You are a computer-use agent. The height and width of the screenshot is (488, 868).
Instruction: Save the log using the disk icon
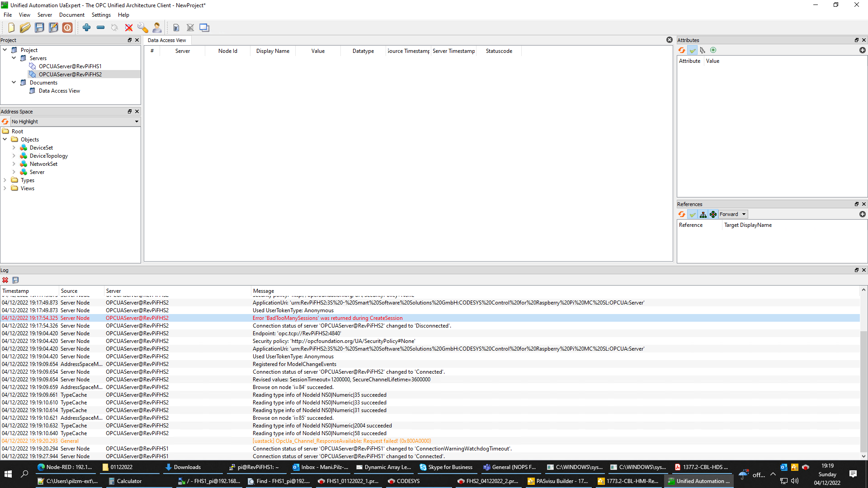pyautogui.click(x=15, y=280)
